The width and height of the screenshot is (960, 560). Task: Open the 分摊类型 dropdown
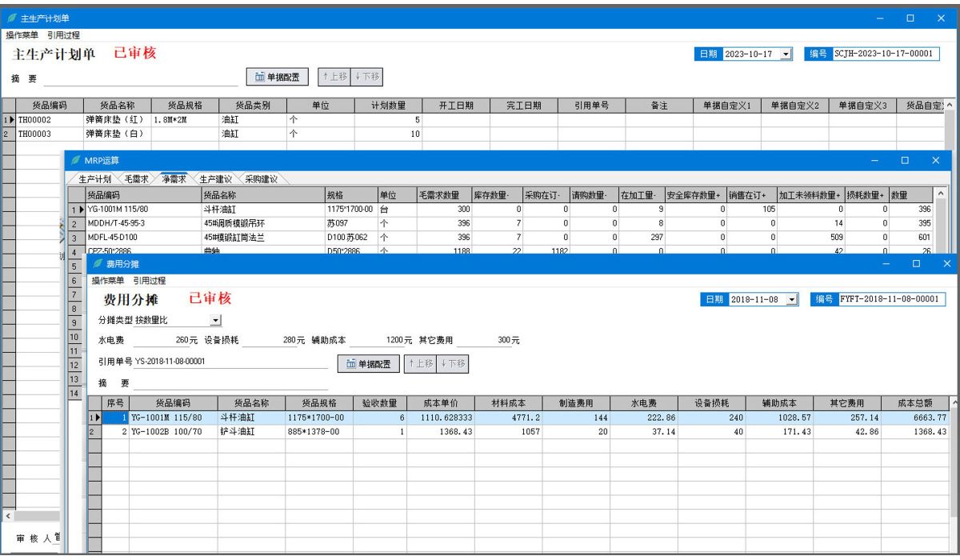[216, 320]
